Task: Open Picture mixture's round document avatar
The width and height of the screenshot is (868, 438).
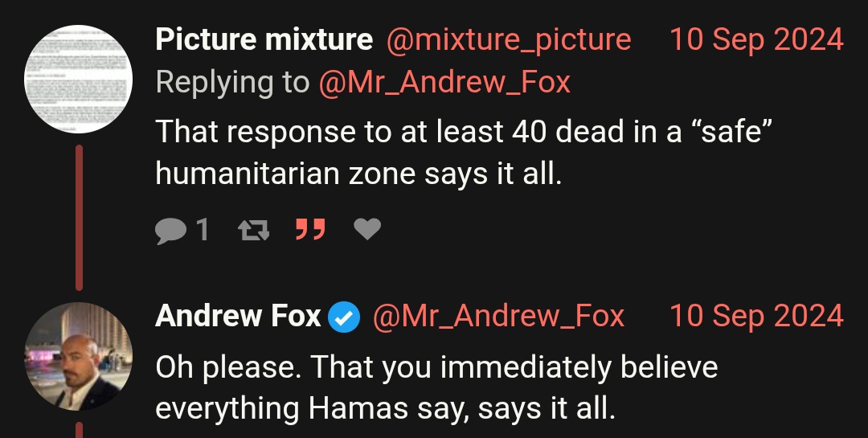Action: tap(78, 80)
